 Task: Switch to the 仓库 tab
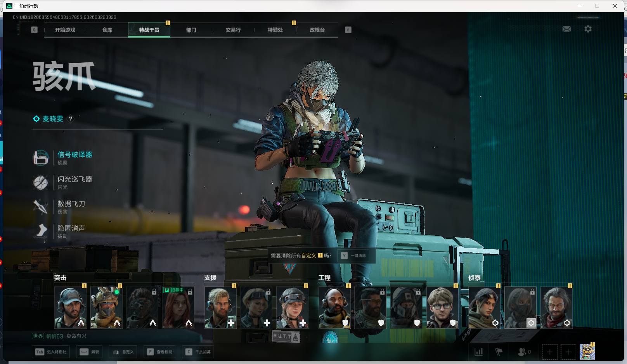pyautogui.click(x=107, y=30)
